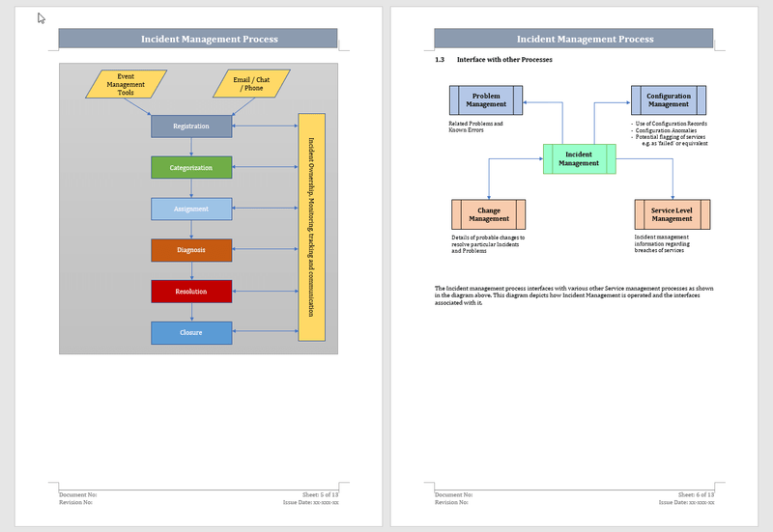
Task: Click the light blue Assignment box
Action: tap(191, 209)
